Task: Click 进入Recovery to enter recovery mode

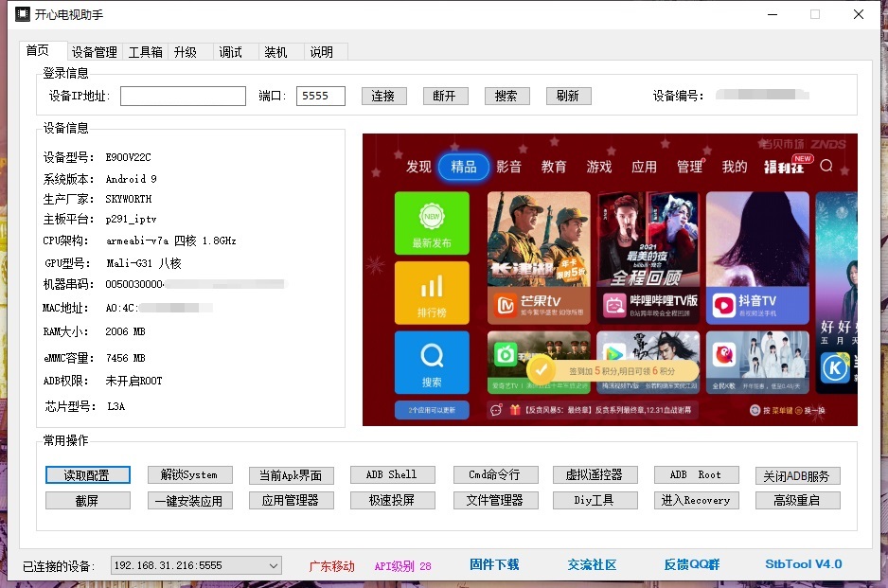Action: point(696,500)
